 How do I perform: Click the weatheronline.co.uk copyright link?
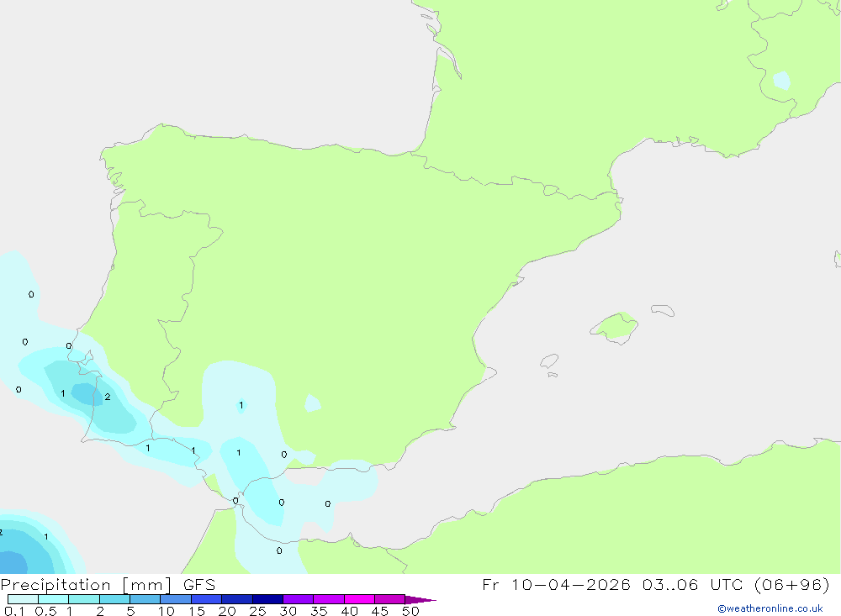click(770, 608)
